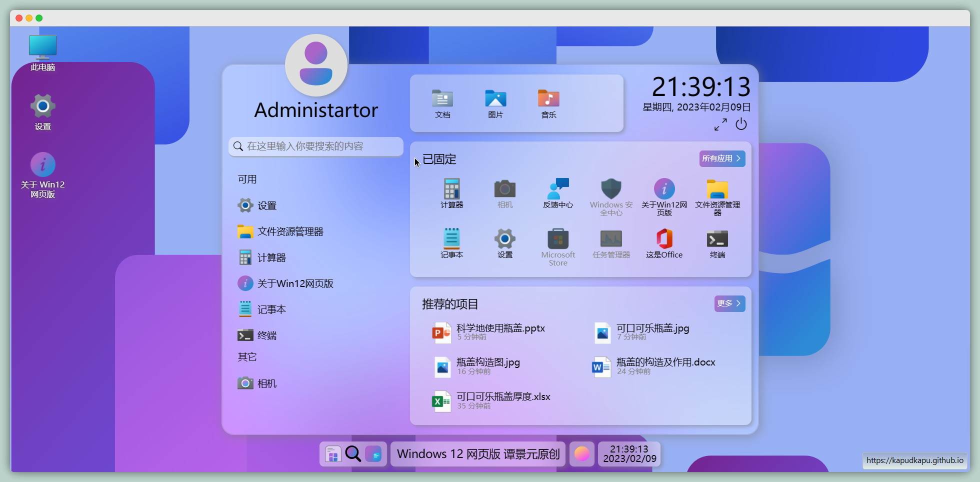This screenshot has width=980, height=482.
Task: Toggle fullscreen start menu with expand arrows
Action: (x=720, y=124)
